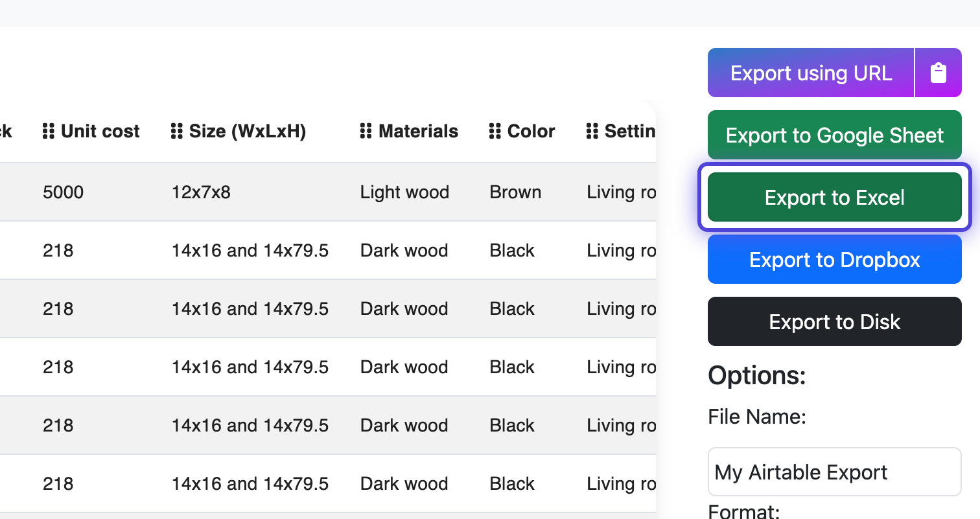Click Export to Google Sheet button

click(x=835, y=135)
